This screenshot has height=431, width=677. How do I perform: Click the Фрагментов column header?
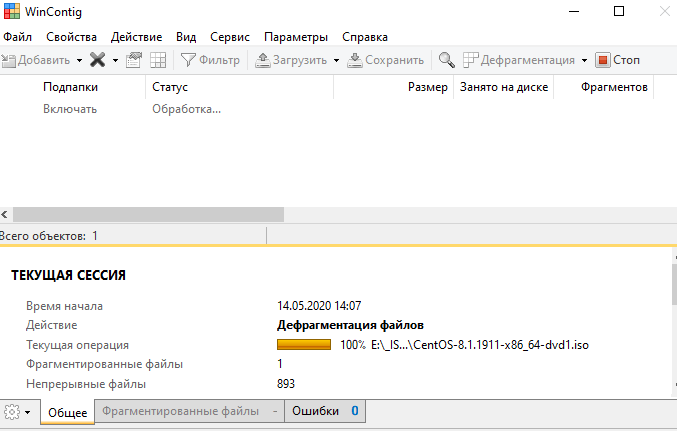tap(614, 88)
